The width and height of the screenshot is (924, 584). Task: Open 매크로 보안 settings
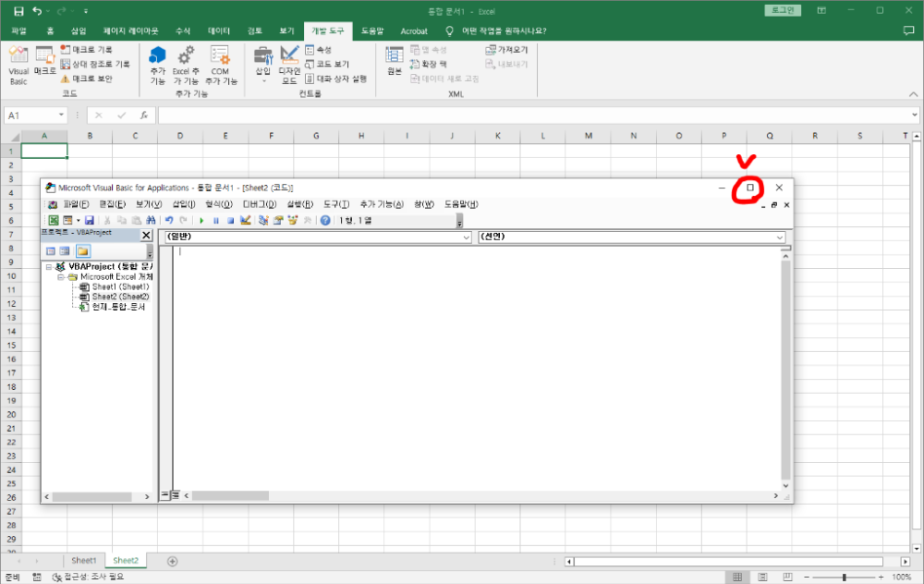(86, 79)
